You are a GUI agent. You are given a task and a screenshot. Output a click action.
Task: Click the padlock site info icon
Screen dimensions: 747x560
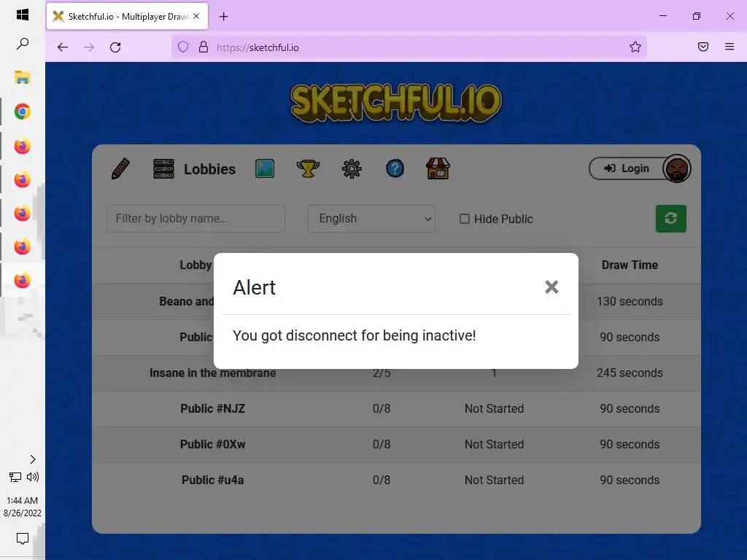coord(204,47)
